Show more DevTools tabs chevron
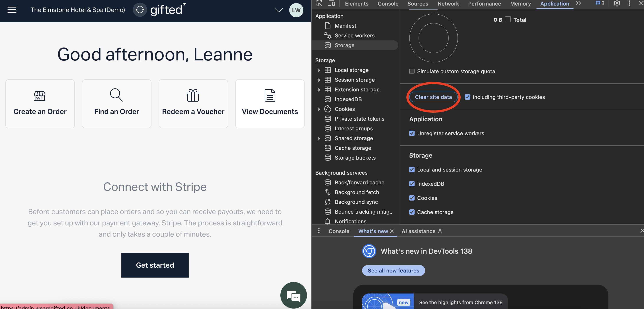The image size is (644, 309). click(x=578, y=3)
